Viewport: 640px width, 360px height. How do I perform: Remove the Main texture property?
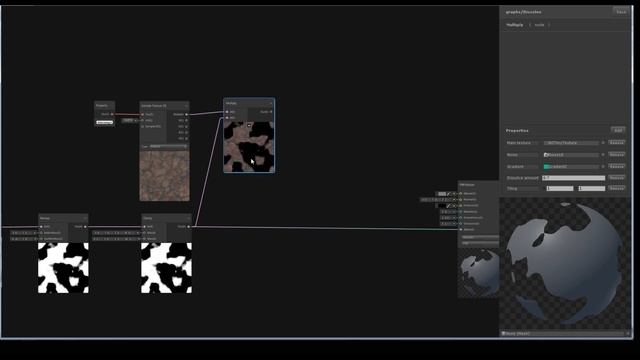tap(616, 142)
